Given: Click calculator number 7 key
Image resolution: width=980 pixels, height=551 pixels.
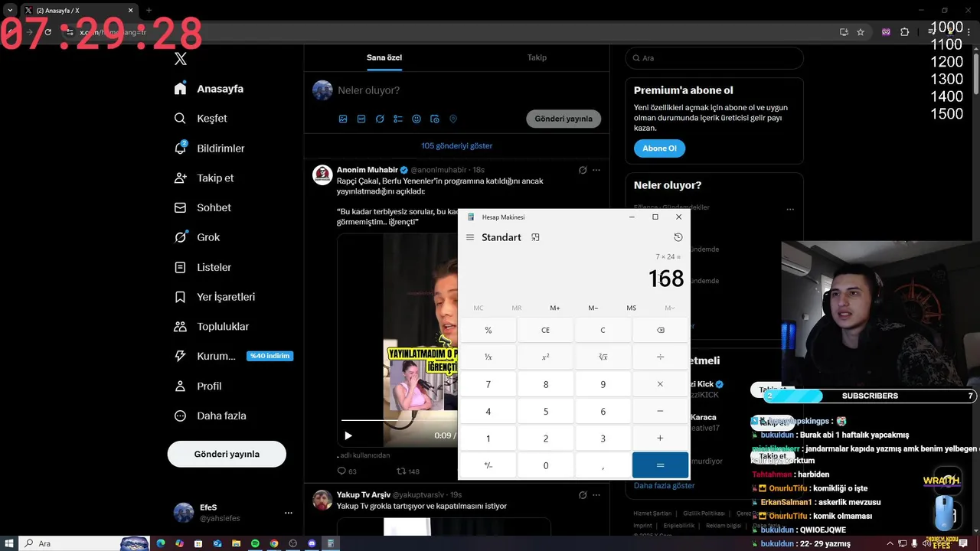Looking at the screenshot, I should coord(488,384).
